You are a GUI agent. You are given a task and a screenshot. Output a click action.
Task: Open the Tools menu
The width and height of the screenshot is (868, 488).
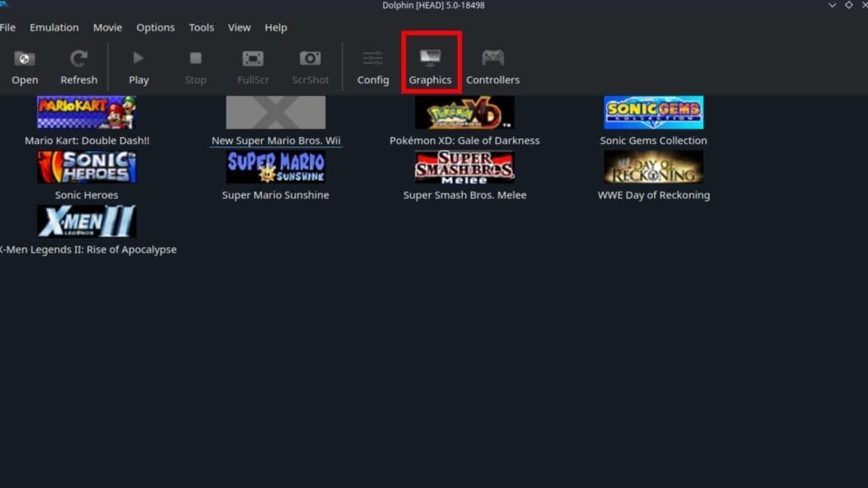click(x=201, y=27)
